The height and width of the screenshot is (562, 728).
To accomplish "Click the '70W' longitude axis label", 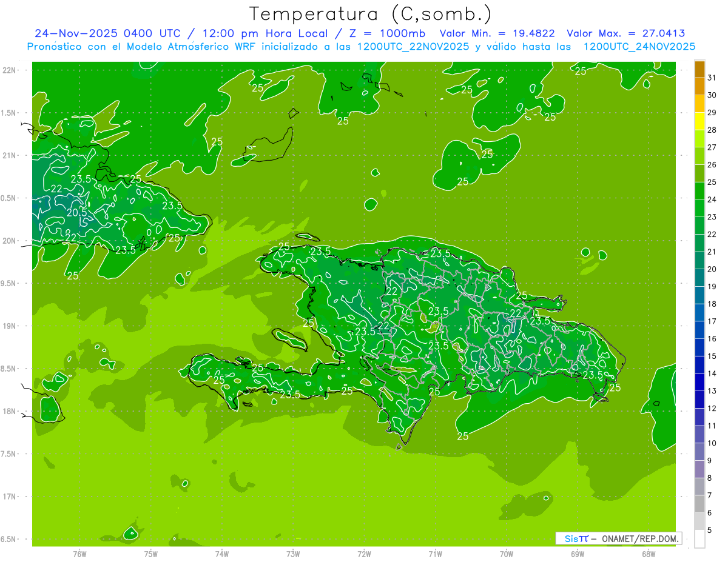I will tap(507, 554).
